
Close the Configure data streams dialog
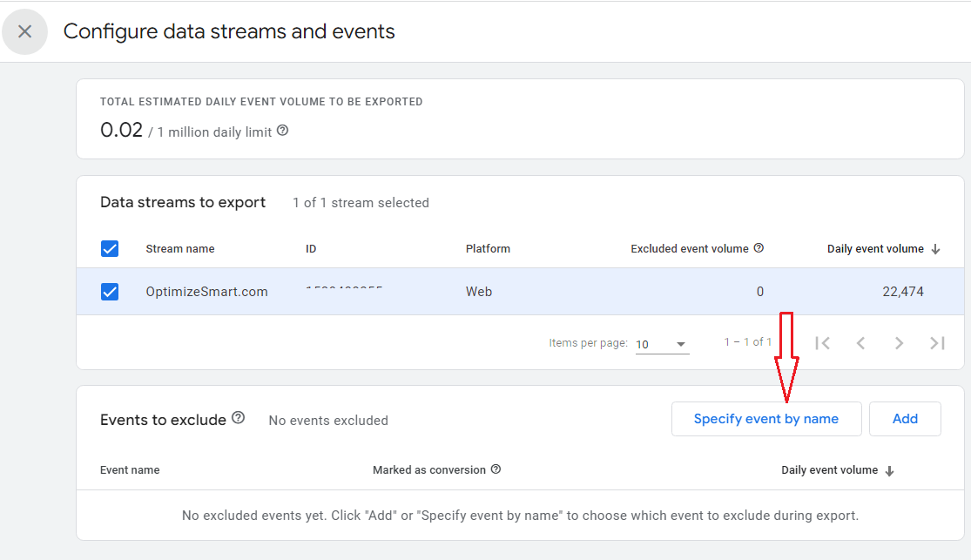pyautogui.click(x=24, y=31)
